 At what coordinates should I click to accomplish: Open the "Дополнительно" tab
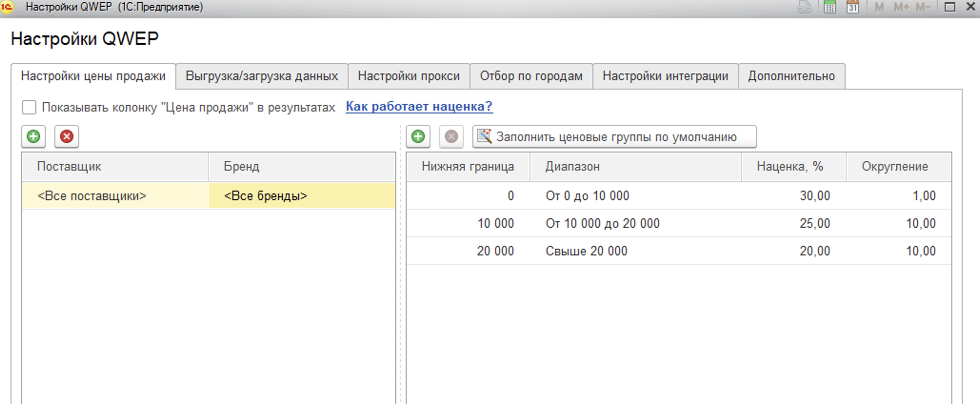tap(791, 76)
